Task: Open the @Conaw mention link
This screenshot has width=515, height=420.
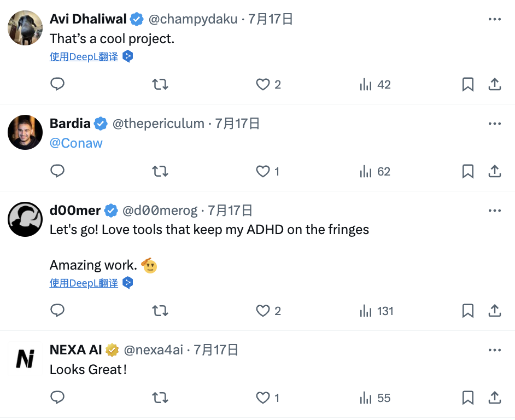Action: coord(76,143)
